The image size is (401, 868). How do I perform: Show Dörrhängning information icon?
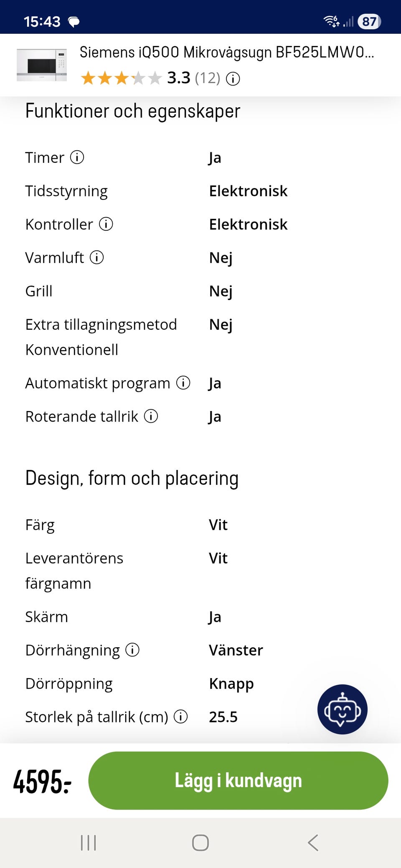tap(132, 650)
